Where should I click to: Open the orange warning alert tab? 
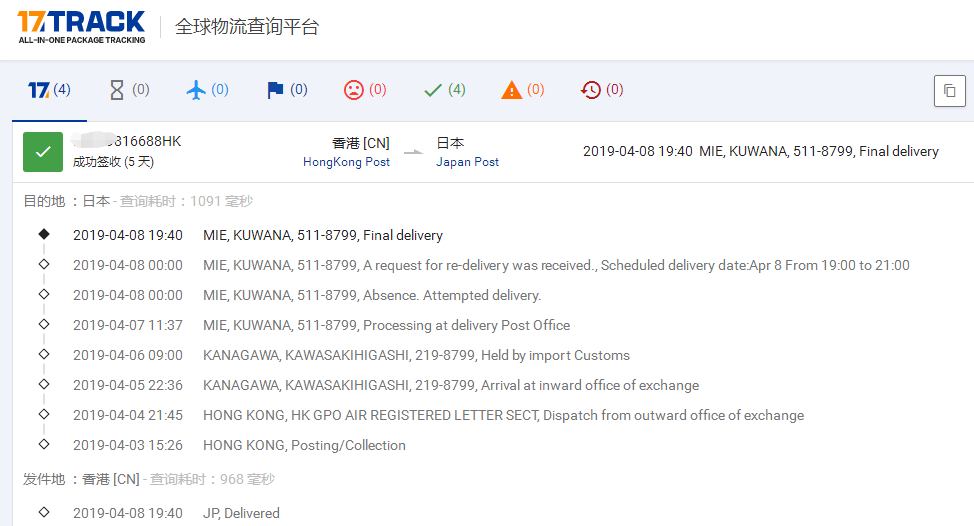tap(522, 90)
